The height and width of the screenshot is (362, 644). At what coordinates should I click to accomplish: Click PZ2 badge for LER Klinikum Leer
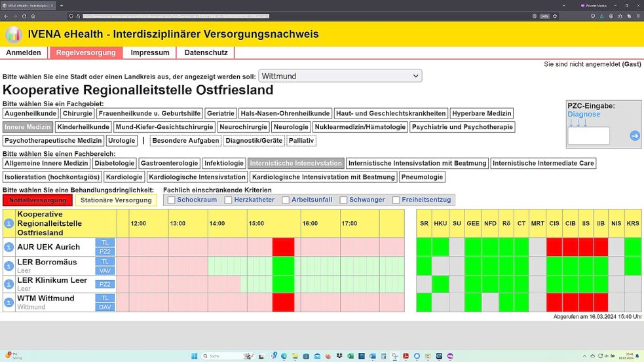[x=105, y=284]
